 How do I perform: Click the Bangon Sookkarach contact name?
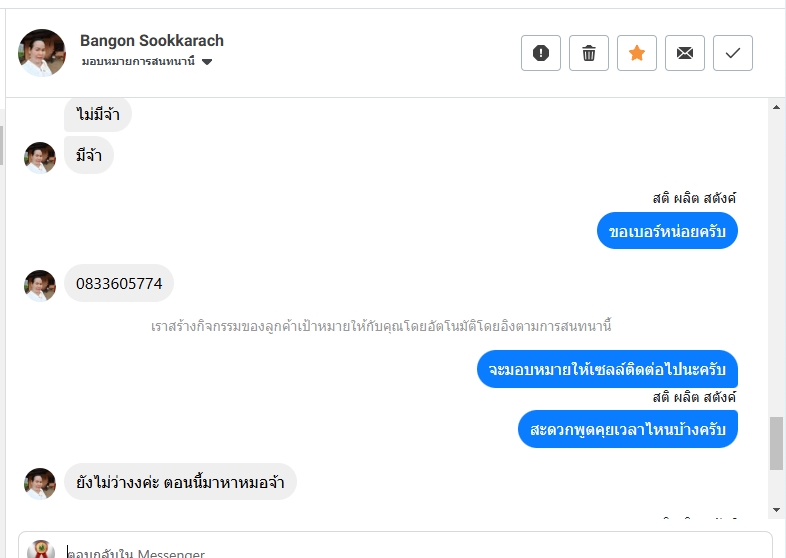tap(152, 41)
